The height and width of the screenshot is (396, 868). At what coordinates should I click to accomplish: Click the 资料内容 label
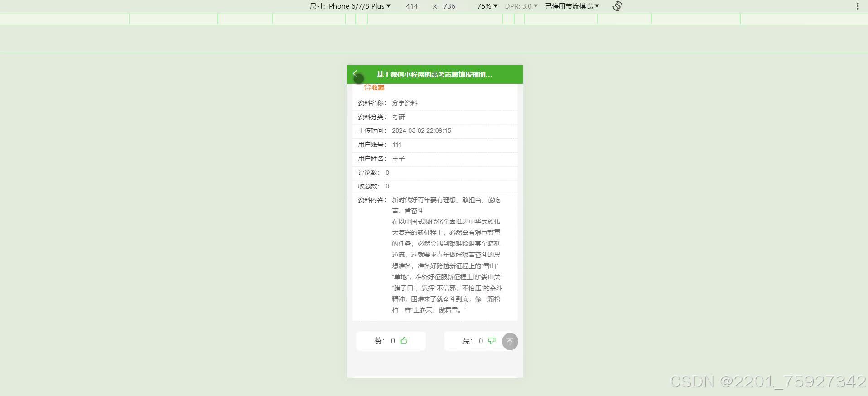pos(372,200)
